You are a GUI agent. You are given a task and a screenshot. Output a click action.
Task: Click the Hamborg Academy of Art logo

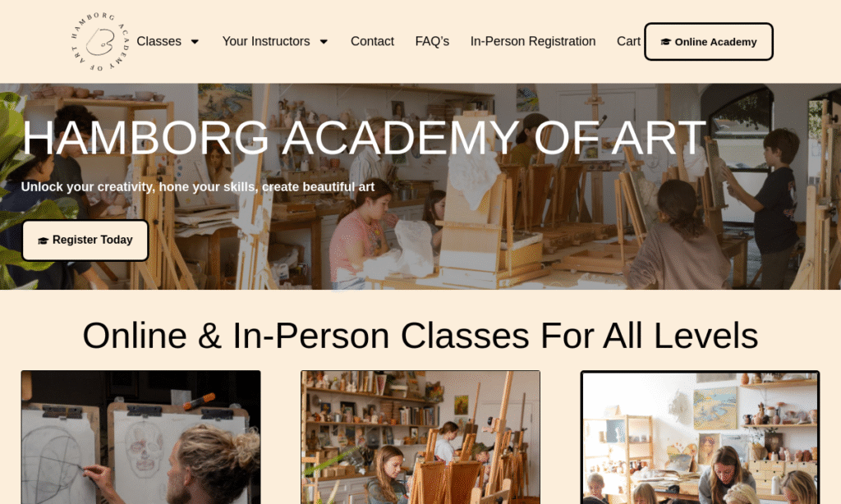pos(100,41)
